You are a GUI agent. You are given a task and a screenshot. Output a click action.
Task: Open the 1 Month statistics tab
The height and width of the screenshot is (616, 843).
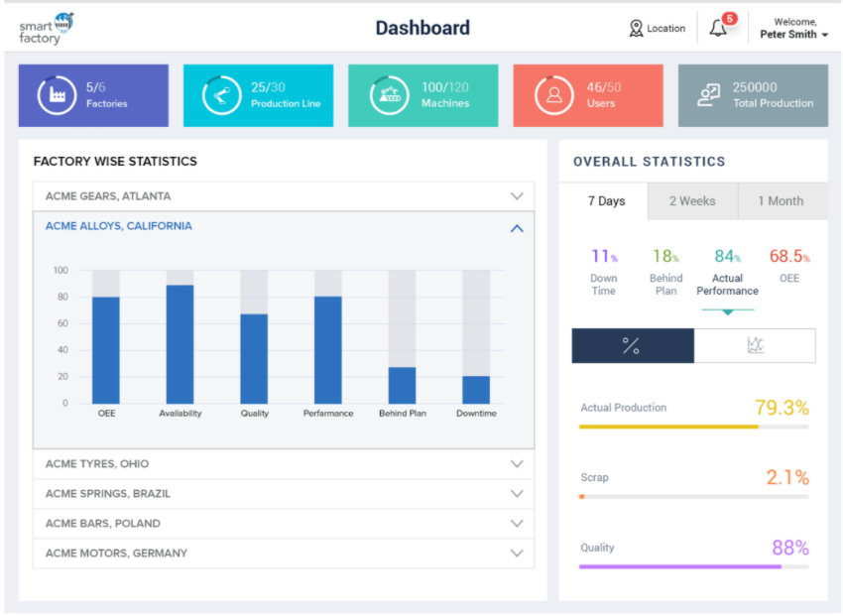point(783,200)
